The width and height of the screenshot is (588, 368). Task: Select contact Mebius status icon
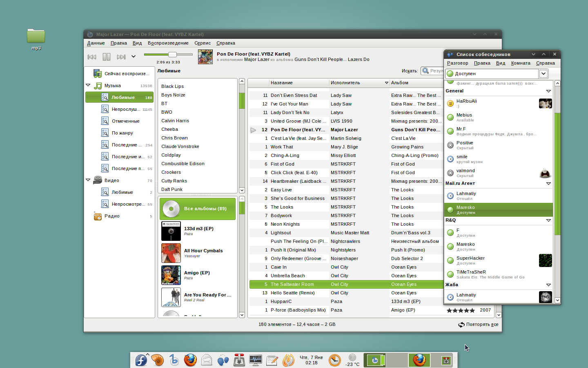(x=450, y=117)
